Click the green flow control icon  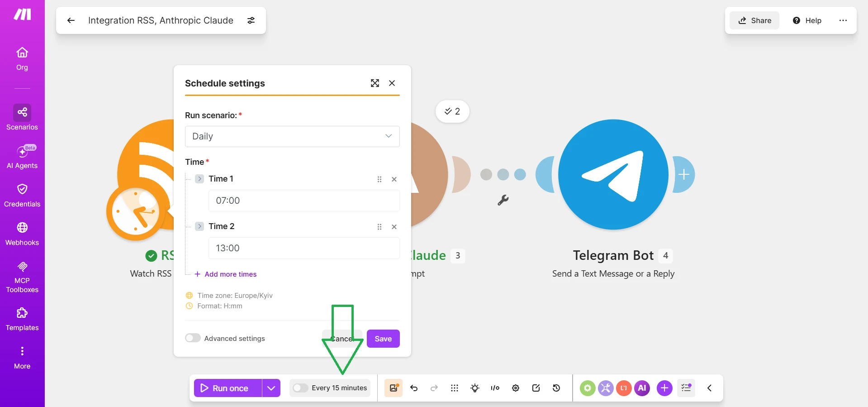point(588,388)
